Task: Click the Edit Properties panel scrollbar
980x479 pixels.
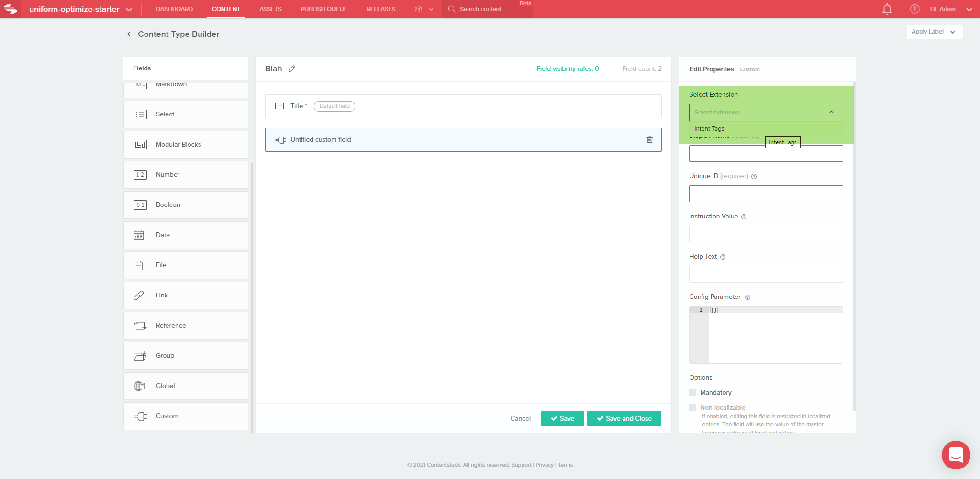Action: 854,247
